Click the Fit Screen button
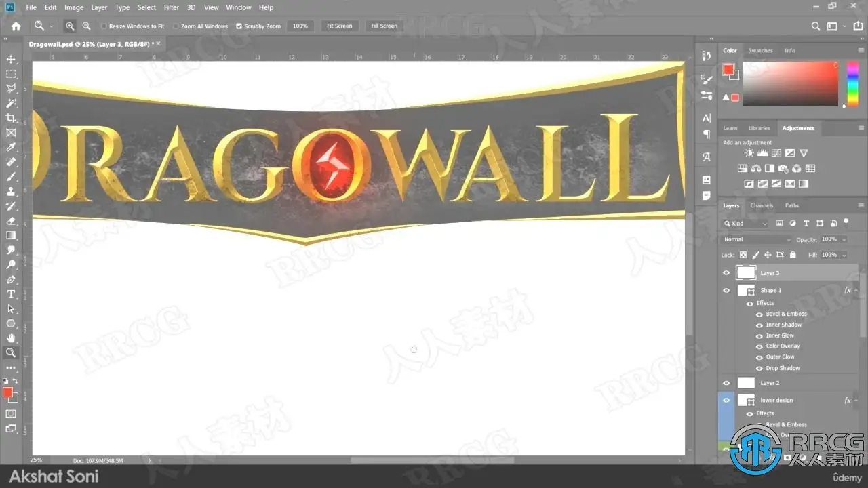Viewport: 868px width, 488px height. click(340, 26)
